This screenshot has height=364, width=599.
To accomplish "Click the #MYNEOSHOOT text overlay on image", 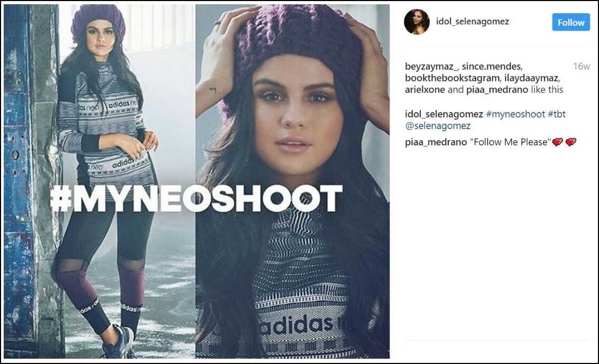I will point(196,198).
